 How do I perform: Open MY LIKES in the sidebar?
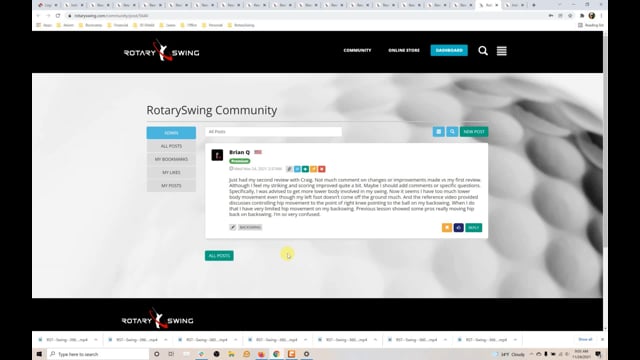coord(171,172)
